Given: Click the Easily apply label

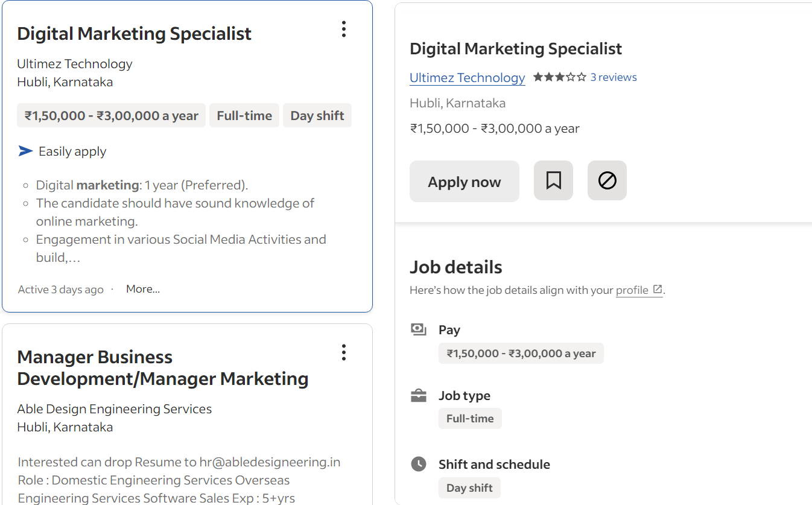Looking at the screenshot, I should (x=72, y=151).
